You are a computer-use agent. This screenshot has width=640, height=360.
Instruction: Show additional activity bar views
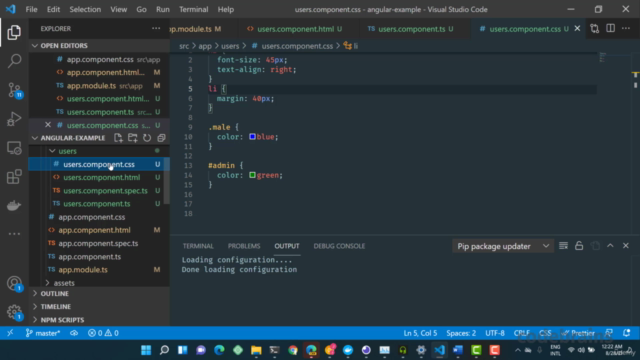[14, 234]
